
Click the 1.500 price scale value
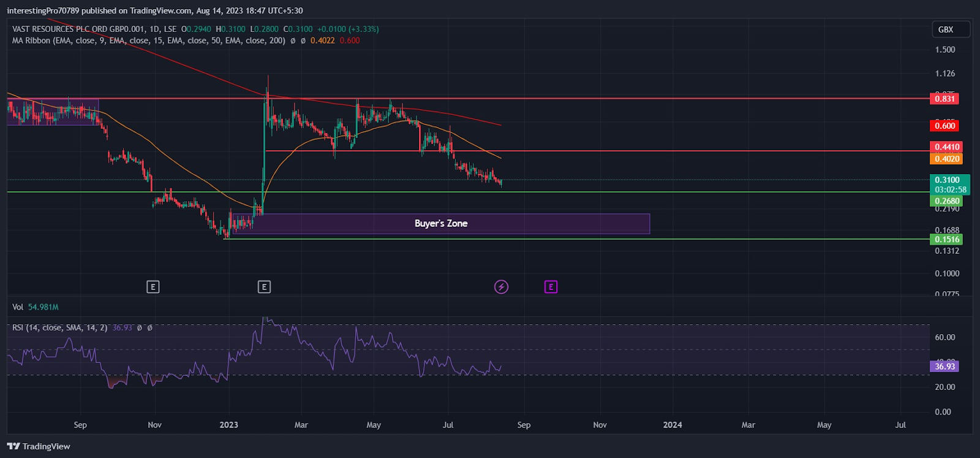click(x=945, y=50)
